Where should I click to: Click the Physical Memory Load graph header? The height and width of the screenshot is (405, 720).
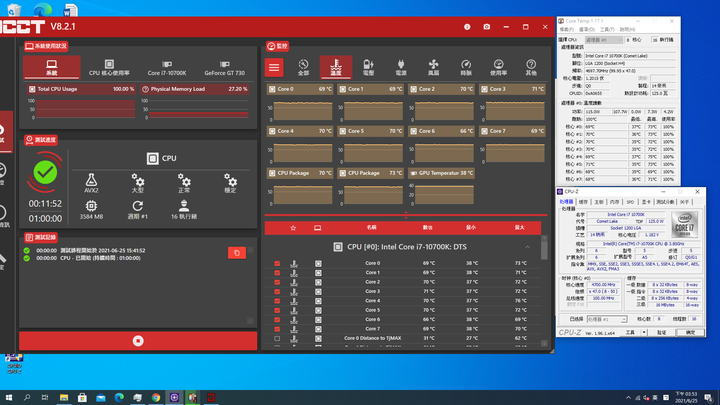coord(195,89)
